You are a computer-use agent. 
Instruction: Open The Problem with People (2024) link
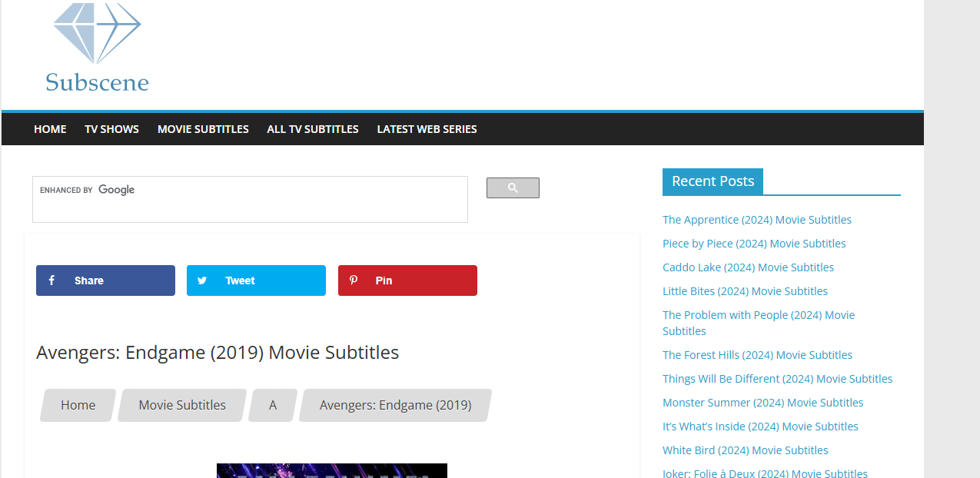(759, 323)
